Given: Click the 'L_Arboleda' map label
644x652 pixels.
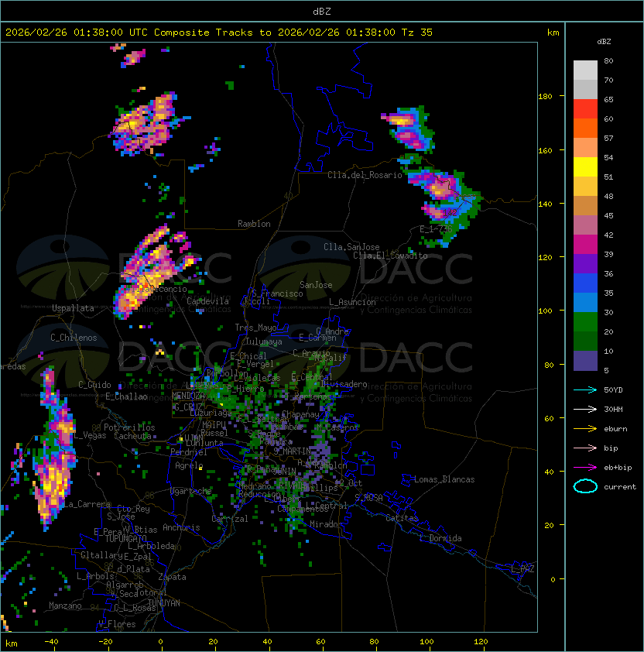Looking at the screenshot, I should [152, 546].
